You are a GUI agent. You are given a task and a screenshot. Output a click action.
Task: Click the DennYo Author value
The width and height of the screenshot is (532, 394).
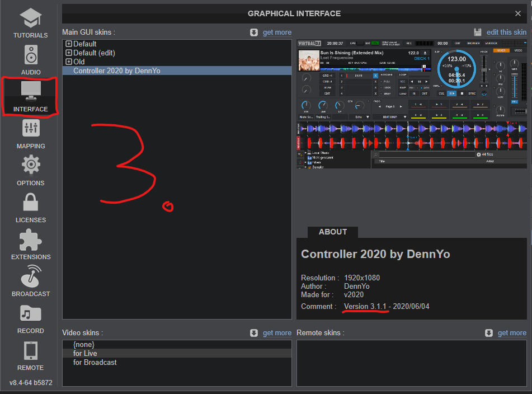[357, 286]
